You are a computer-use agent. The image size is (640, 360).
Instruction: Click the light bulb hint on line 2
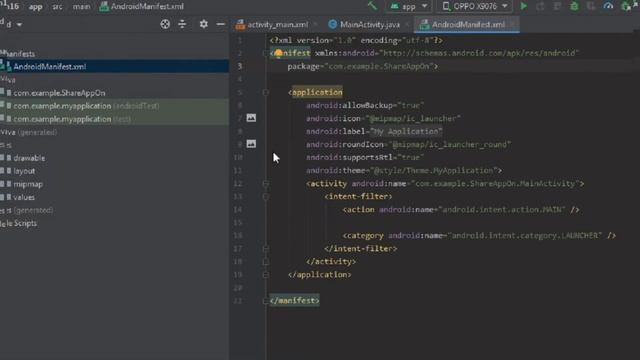point(278,53)
